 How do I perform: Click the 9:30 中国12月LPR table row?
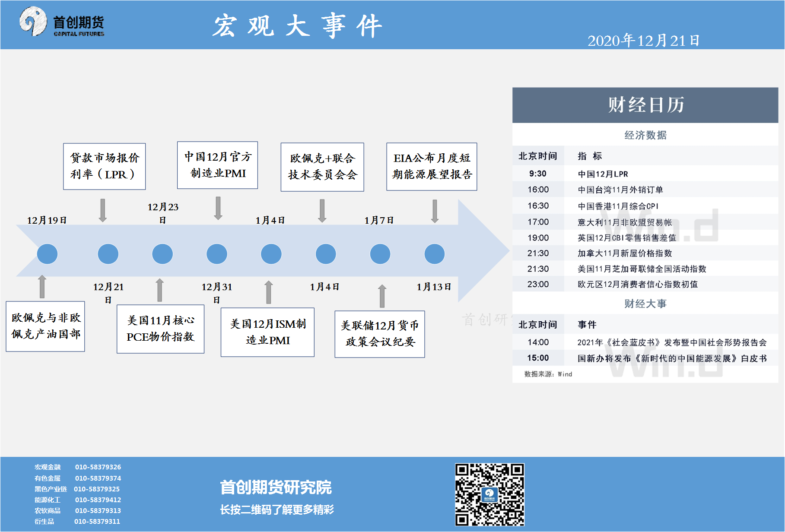coord(645,174)
